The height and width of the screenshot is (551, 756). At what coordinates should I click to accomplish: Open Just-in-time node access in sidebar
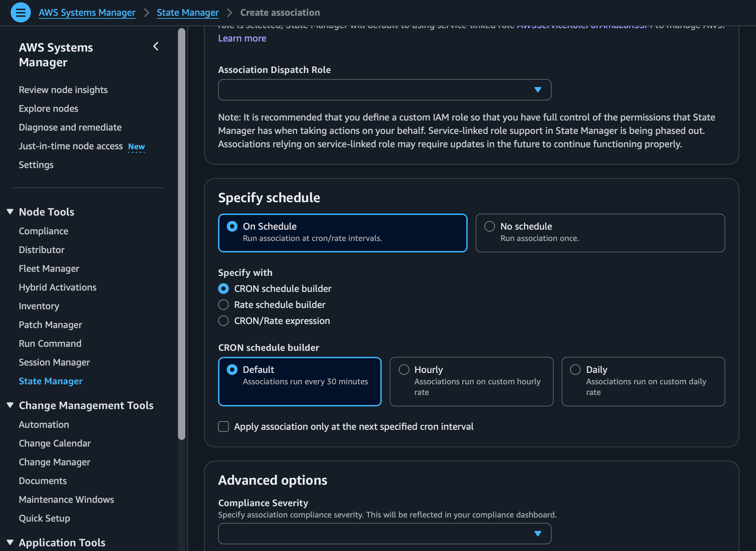point(71,146)
